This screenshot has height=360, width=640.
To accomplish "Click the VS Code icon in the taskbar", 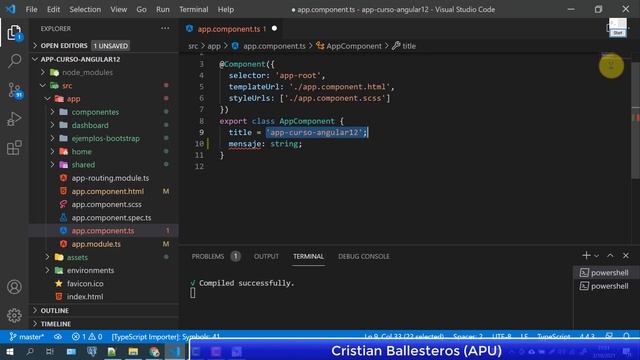I will coord(175,351).
